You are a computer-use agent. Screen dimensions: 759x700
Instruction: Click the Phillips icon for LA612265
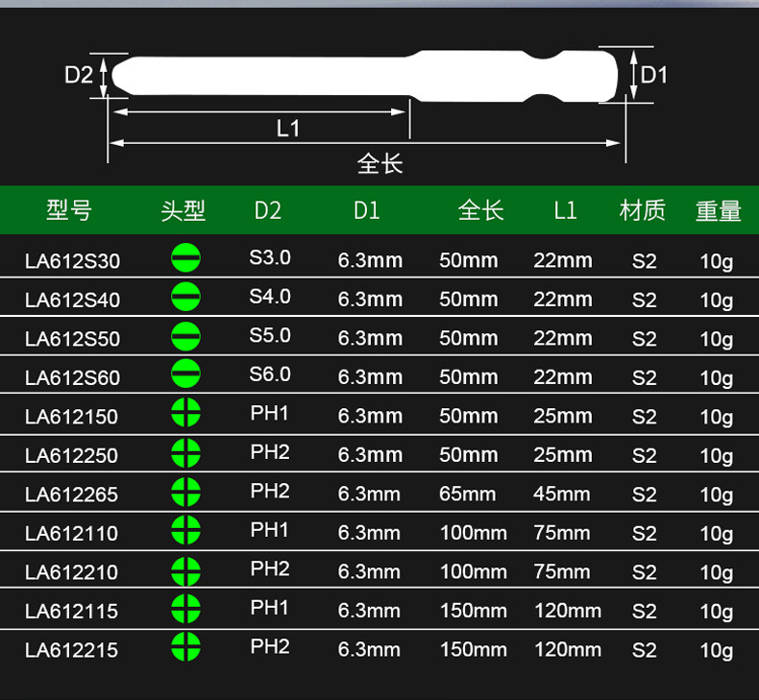click(x=185, y=492)
